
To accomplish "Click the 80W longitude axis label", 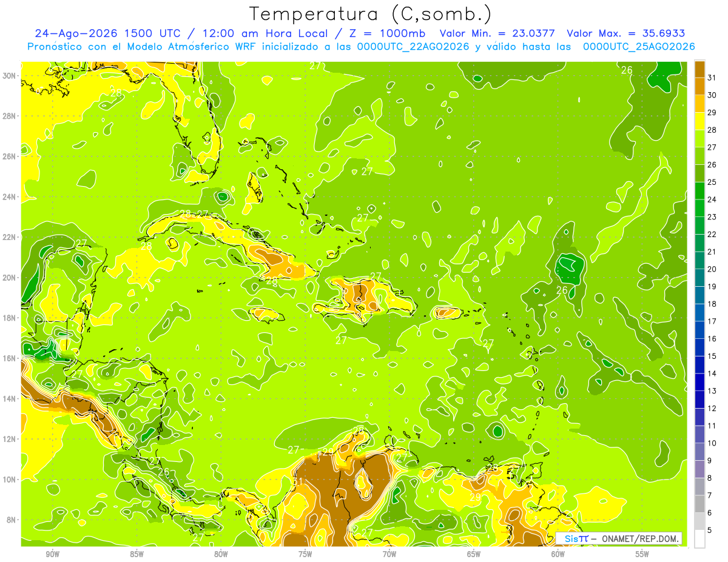I will point(221,554).
